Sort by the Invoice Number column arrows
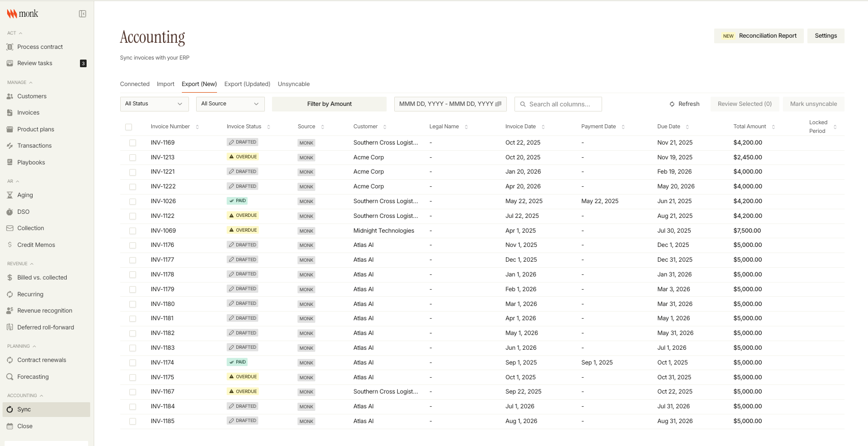The width and height of the screenshot is (868, 446). [197, 127]
